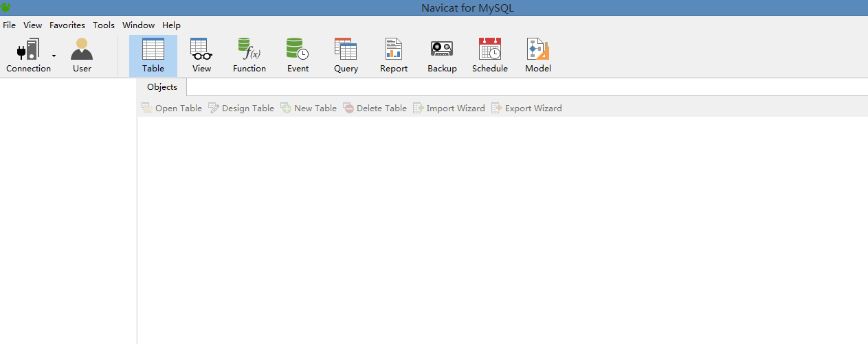
Task: Open the Favorites menu
Action: (x=67, y=25)
